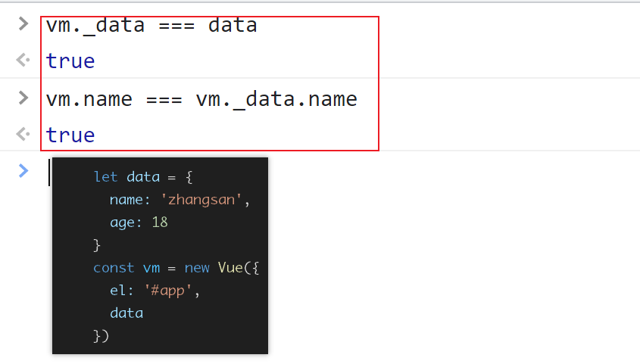Select the "vm.name === vm._data.name" expression

pos(201,99)
